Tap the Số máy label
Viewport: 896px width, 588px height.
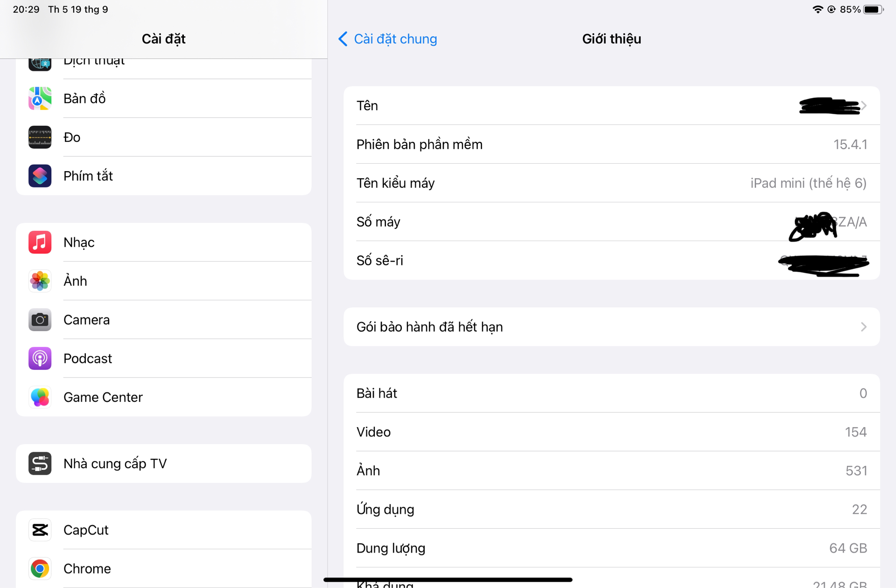tap(378, 222)
